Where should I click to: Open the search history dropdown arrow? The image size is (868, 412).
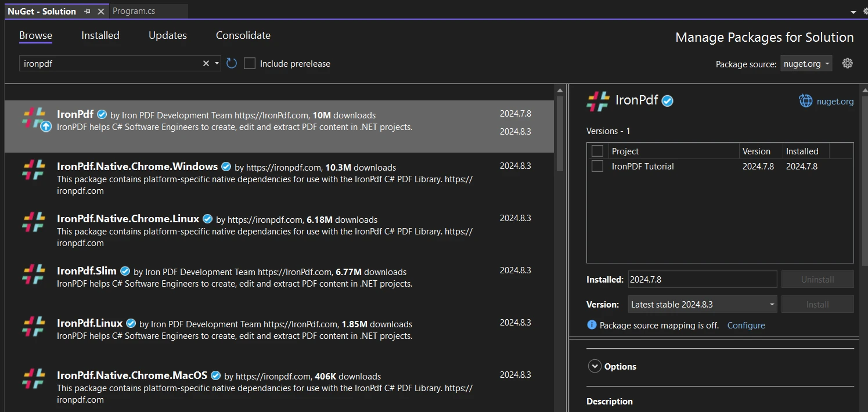[x=217, y=63]
